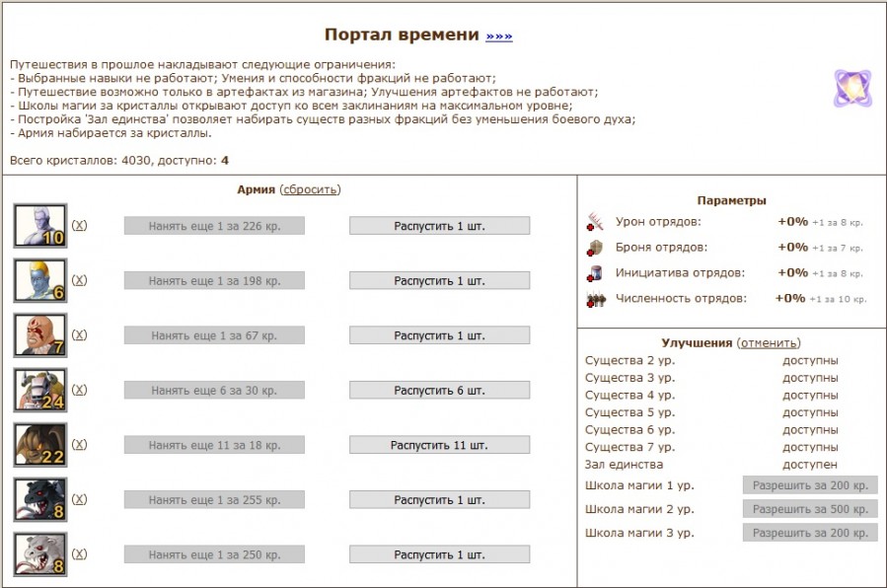Viewport: 887px width, 588px height.
Task: Click the squad initiative hourglass icon
Action: [595, 273]
